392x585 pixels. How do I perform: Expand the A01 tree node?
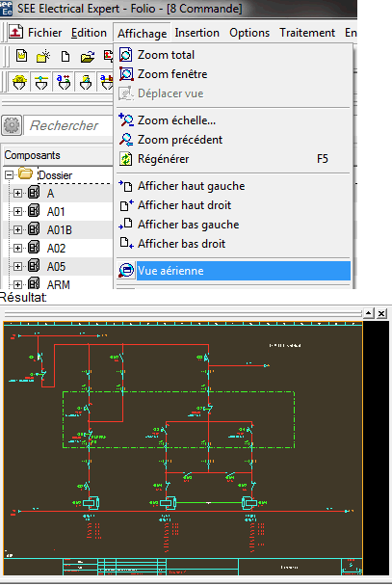pyautogui.click(x=17, y=211)
